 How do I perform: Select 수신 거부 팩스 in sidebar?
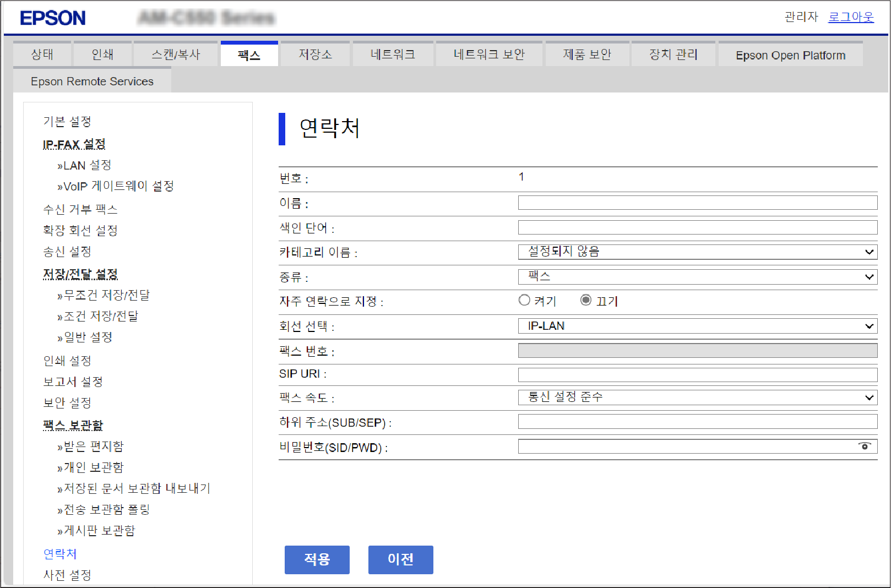point(80,209)
